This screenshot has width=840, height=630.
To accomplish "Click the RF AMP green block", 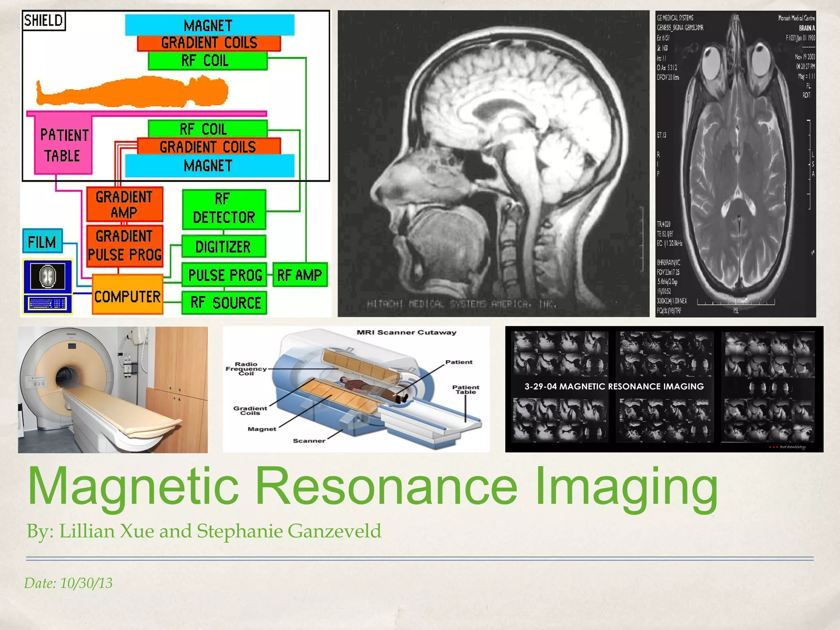I will tap(299, 274).
